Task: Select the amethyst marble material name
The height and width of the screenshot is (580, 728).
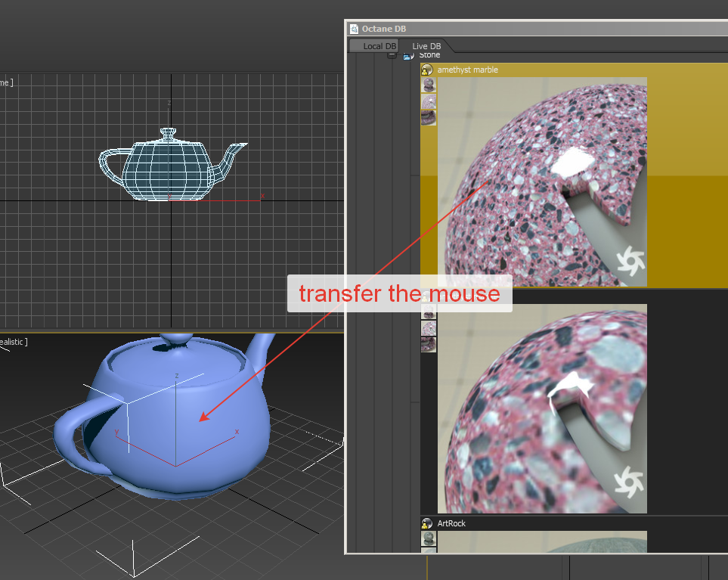Action: click(467, 70)
